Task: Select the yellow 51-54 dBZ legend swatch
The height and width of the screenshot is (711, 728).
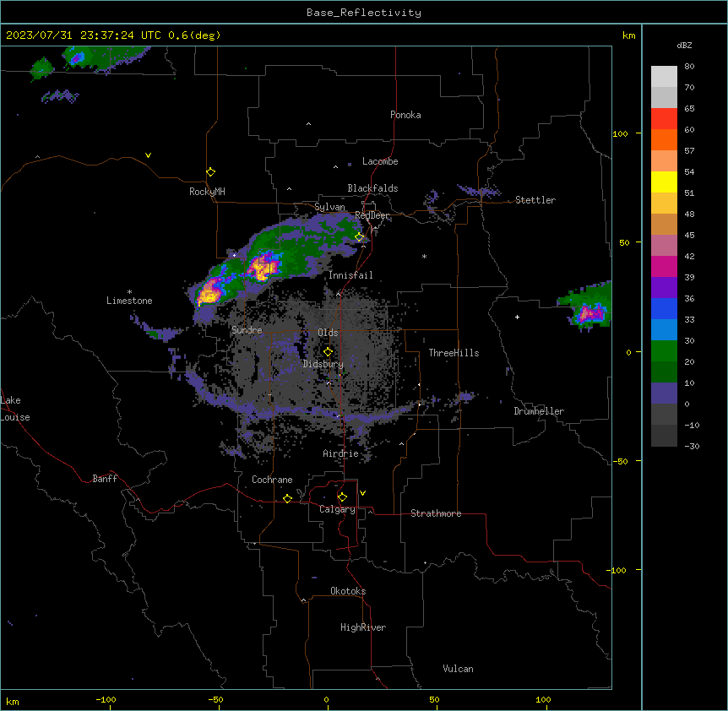Action: tap(664, 182)
